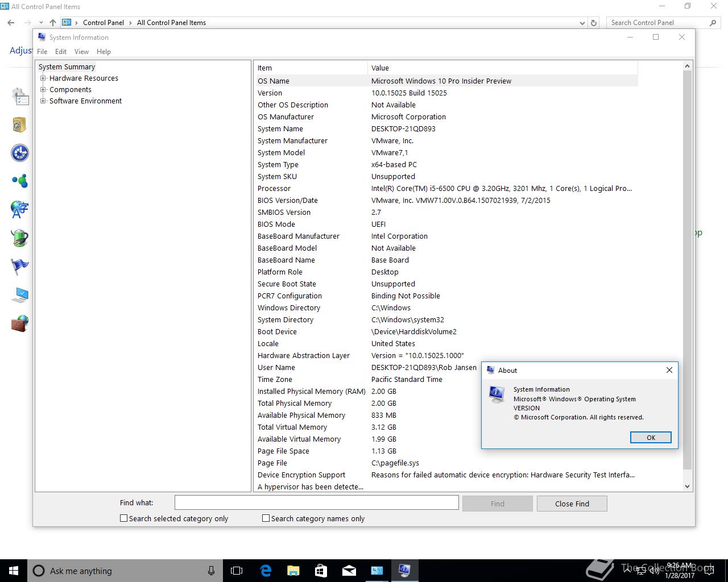Click the Value column header

click(502, 68)
